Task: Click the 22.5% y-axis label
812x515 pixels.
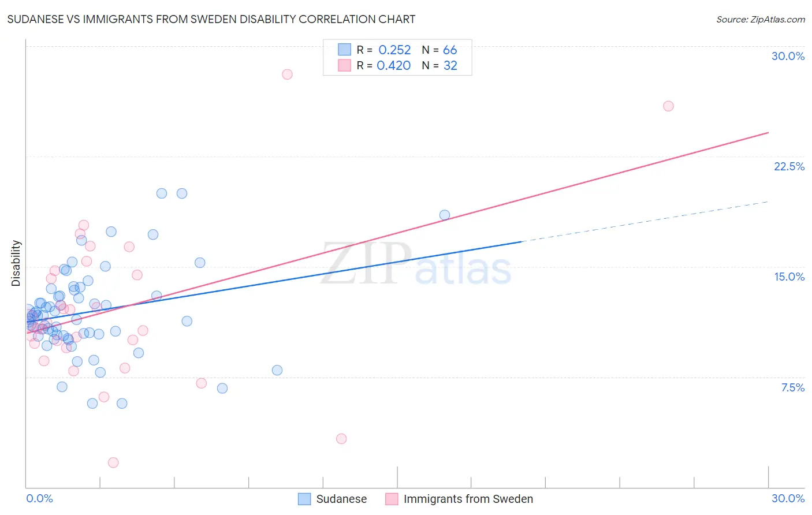Action: tap(789, 166)
